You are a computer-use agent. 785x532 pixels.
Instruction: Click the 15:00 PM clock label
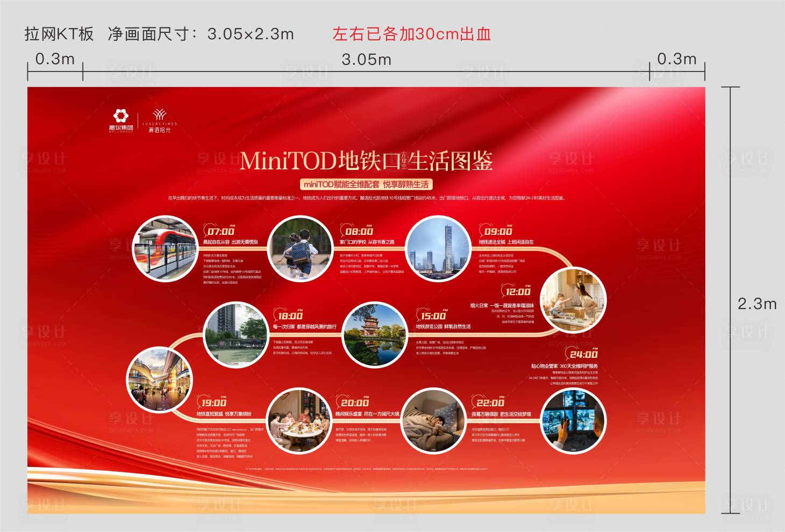433,315
